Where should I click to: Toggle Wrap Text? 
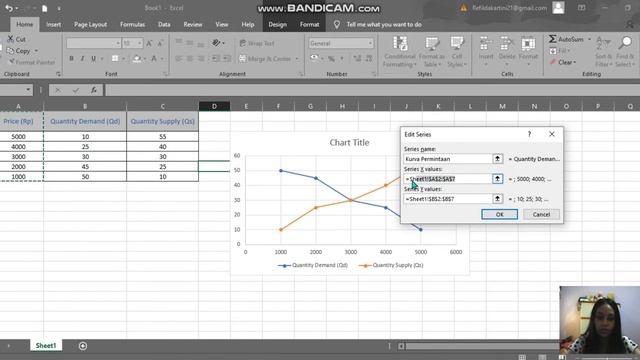(x=257, y=43)
